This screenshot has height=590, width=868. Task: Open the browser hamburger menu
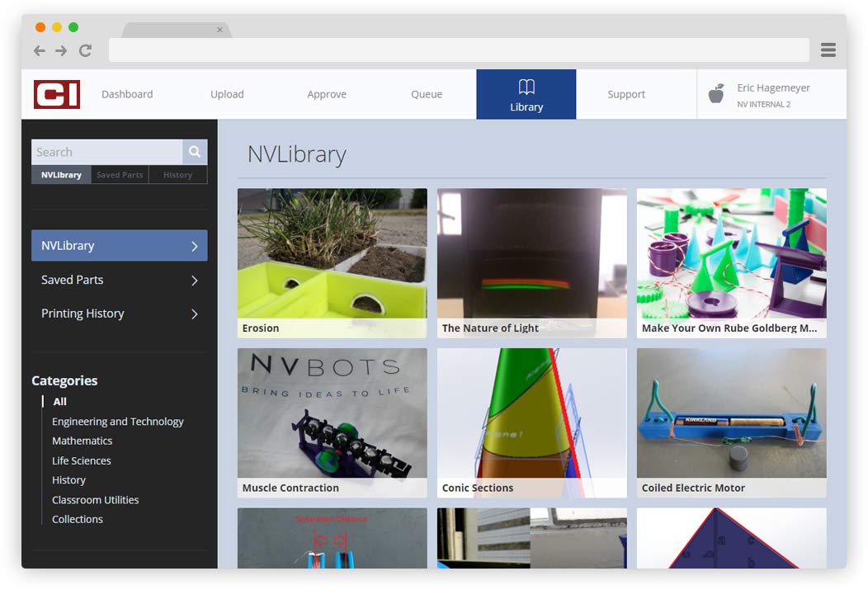(x=828, y=50)
